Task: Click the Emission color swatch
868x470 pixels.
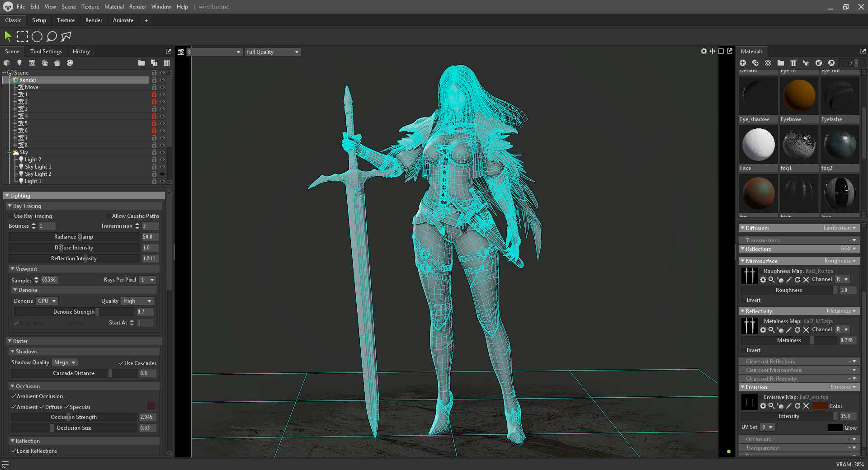Action: (820, 406)
